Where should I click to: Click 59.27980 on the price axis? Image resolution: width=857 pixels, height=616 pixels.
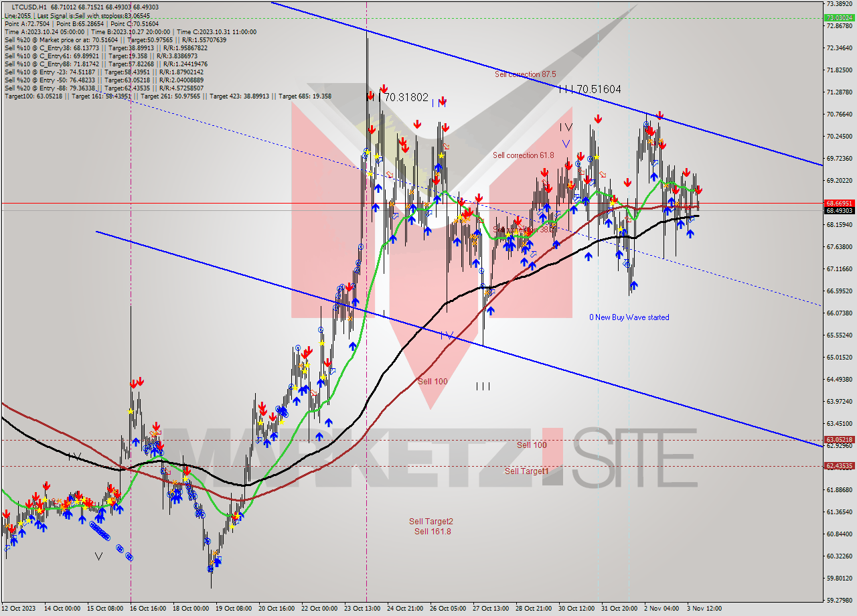tap(839, 601)
